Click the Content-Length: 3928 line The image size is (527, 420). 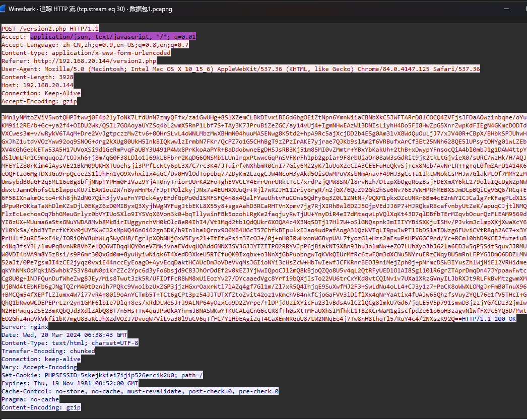point(38,77)
